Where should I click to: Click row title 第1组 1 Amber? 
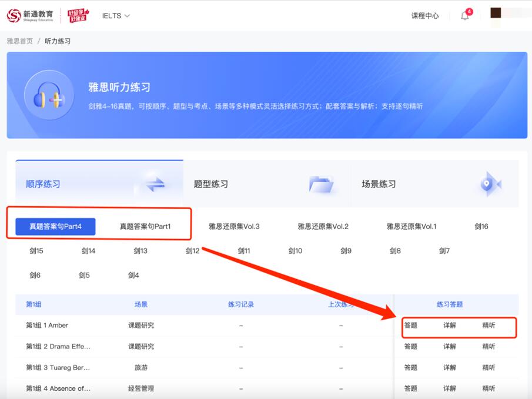coord(47,326)
